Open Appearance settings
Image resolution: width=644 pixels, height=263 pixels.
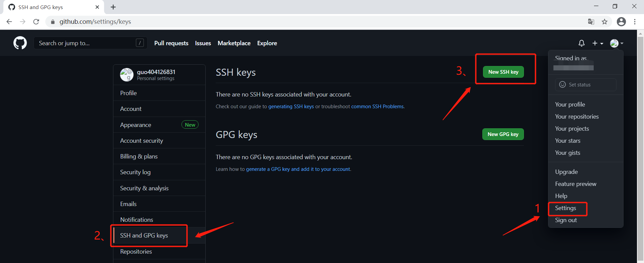(x=159, y=125)
